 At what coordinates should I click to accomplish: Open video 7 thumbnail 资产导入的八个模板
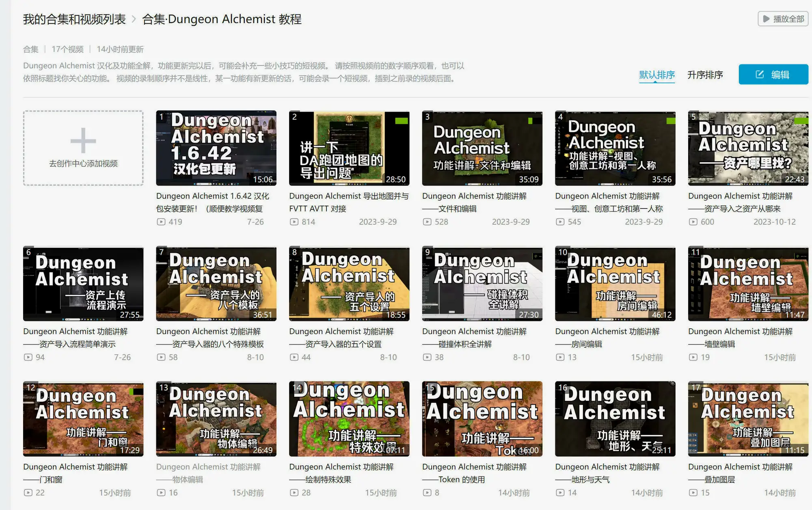click(x=216, y=284)
